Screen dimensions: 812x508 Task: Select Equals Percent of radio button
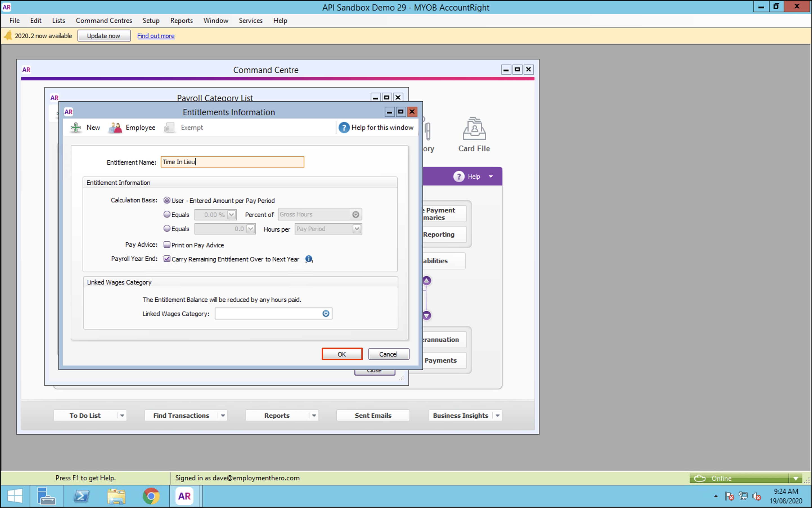point(167,214)
